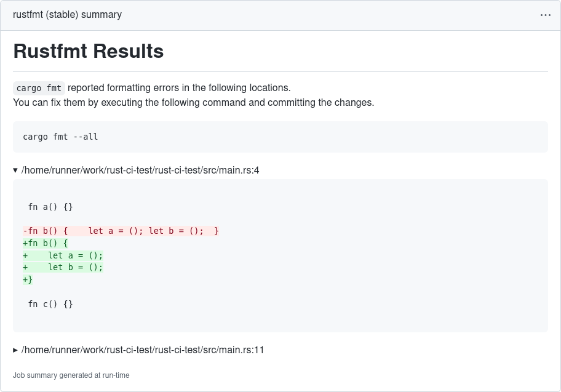
Task: Click the rustfmt (stable) summary title tab
Action: (x=67, y=14)
